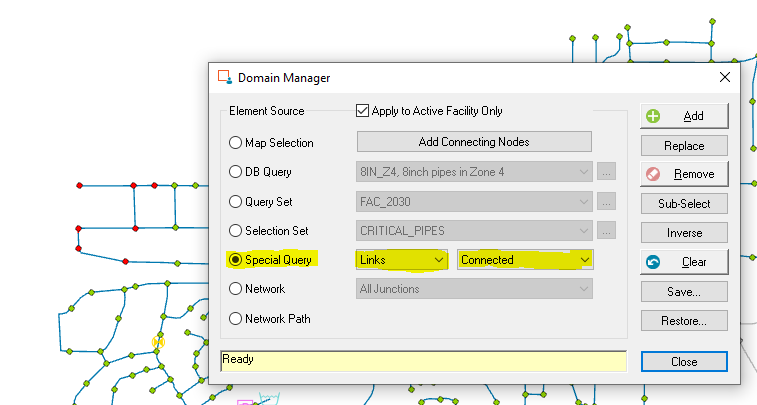This screenshot has height=405, width=757.
Task: Select the Special Query radio button
Action: click(235, 260)
